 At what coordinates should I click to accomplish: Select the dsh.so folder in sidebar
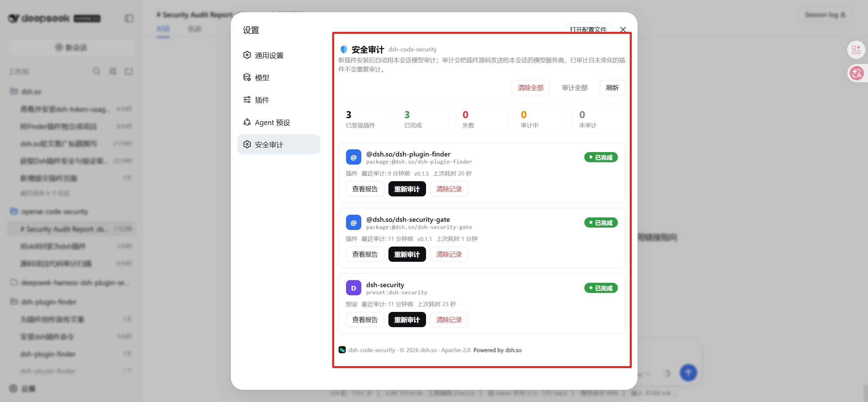(71, 92)
